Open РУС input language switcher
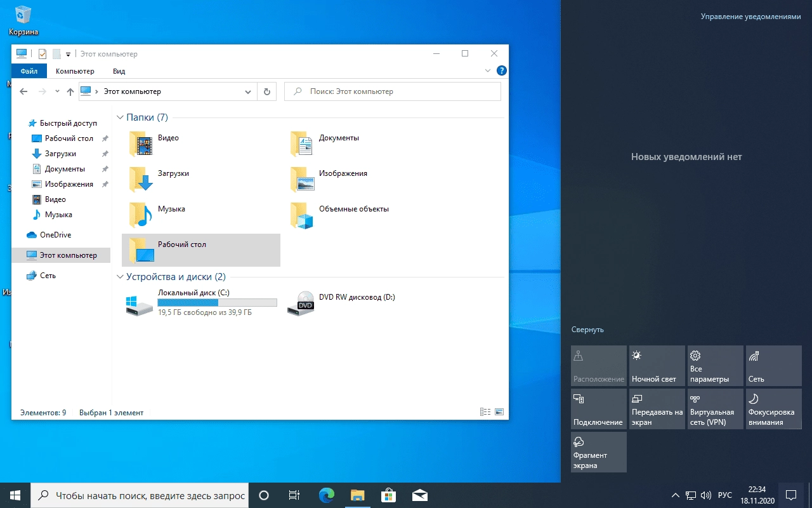This screenshot has width=812, height=508. [725, 495]
